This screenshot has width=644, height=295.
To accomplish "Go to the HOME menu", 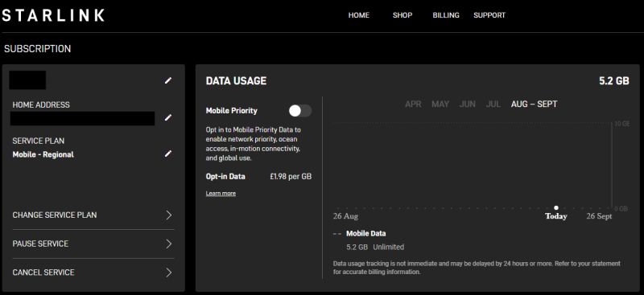I will [358, 15].
